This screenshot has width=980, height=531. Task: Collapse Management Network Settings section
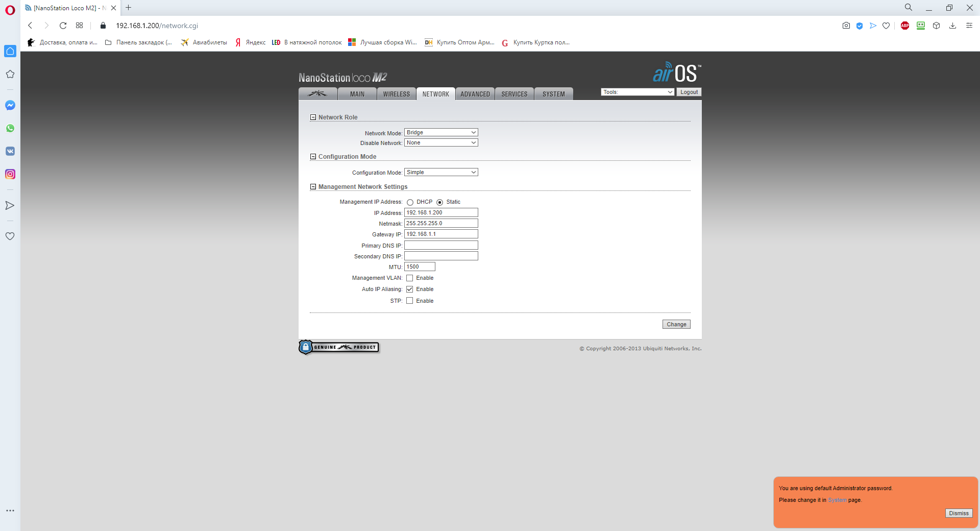click(313, 187)
